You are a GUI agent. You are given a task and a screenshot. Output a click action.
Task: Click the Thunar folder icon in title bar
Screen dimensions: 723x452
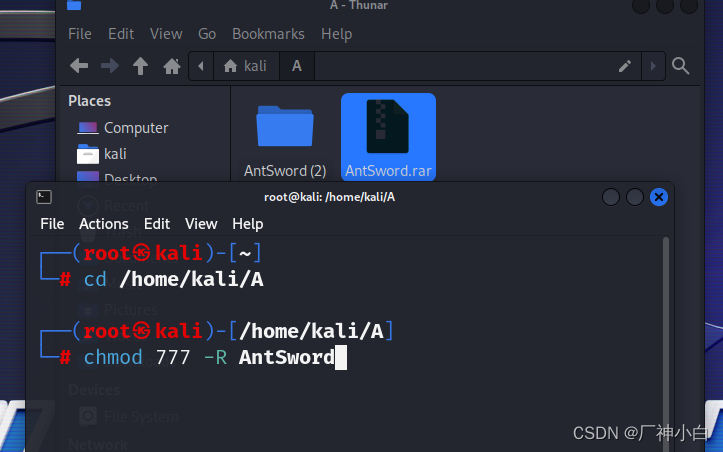(x=74, y=5)
